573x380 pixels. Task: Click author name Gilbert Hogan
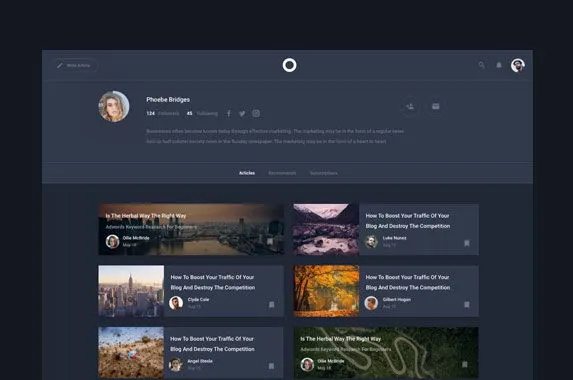(396, 299)
